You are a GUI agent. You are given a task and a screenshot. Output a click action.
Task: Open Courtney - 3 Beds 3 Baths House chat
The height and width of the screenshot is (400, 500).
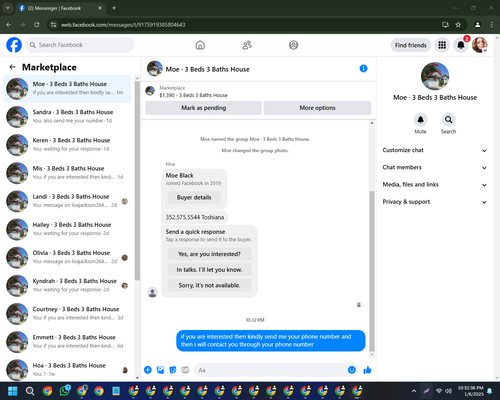[x=67, y=313]
